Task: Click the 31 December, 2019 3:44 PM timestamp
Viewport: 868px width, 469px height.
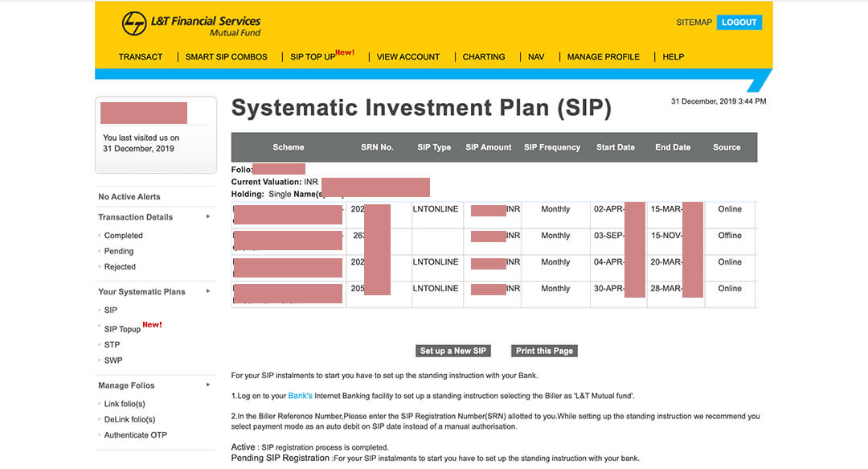Action: pos(719,101)
